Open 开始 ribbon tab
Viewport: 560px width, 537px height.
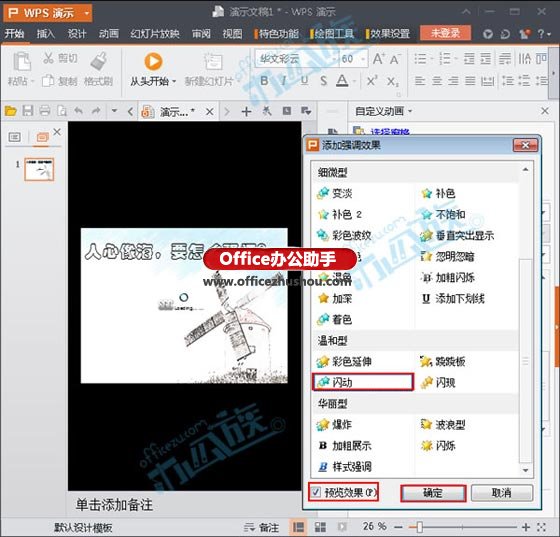click(x=15, y=34)
